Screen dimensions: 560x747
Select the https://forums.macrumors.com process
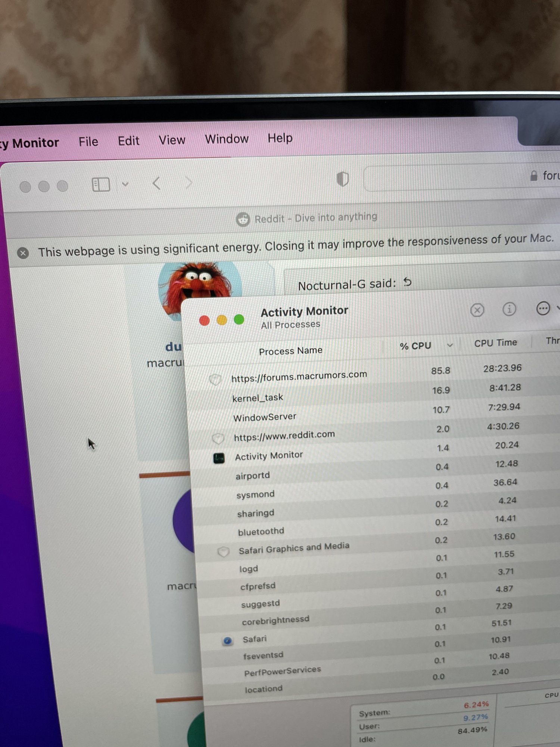(x=299, y=376)
